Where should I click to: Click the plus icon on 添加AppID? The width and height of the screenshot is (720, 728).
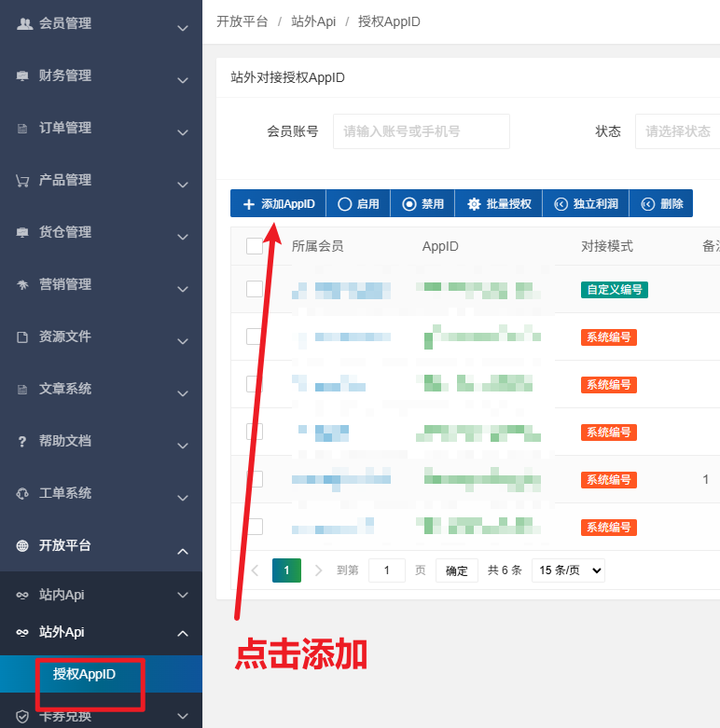248,204
